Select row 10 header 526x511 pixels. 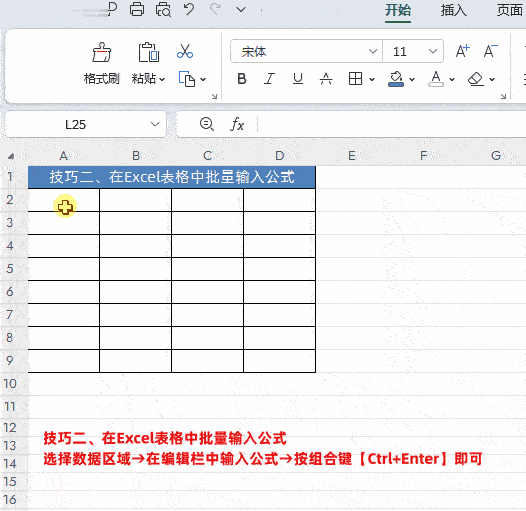[10, 384]
